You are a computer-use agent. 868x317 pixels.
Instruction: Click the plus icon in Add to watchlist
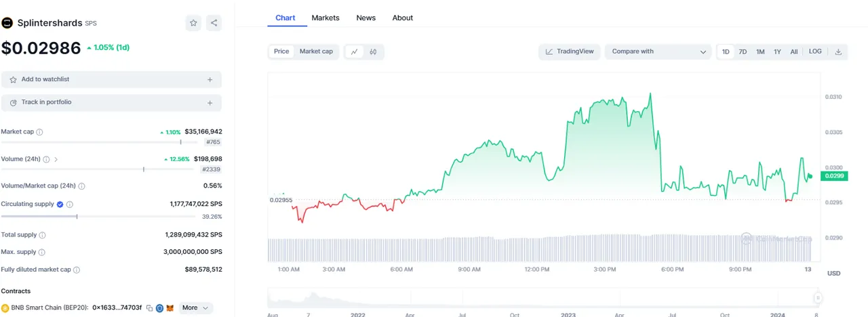(x=210, y=80)
